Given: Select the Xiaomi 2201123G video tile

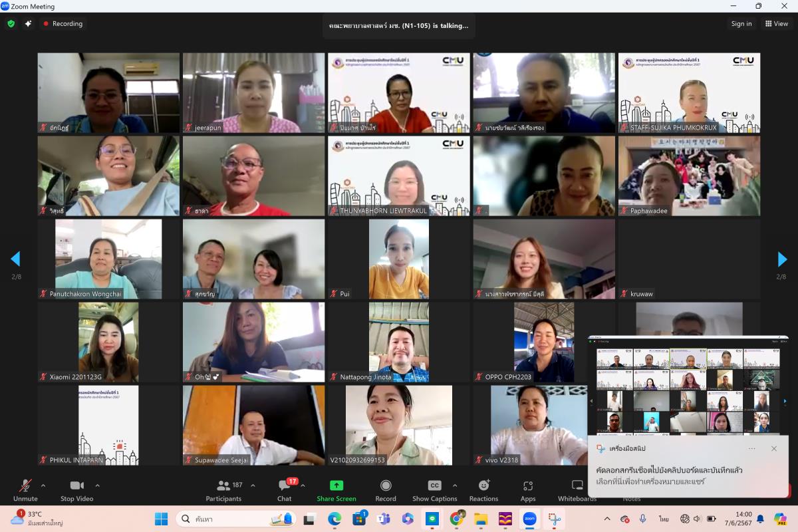Looking at the screenshot, I should [x=108, y=342].
